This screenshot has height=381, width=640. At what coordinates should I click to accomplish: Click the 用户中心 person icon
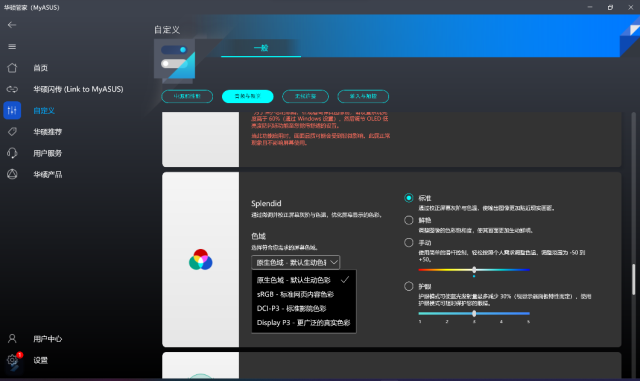coord(12,339)
